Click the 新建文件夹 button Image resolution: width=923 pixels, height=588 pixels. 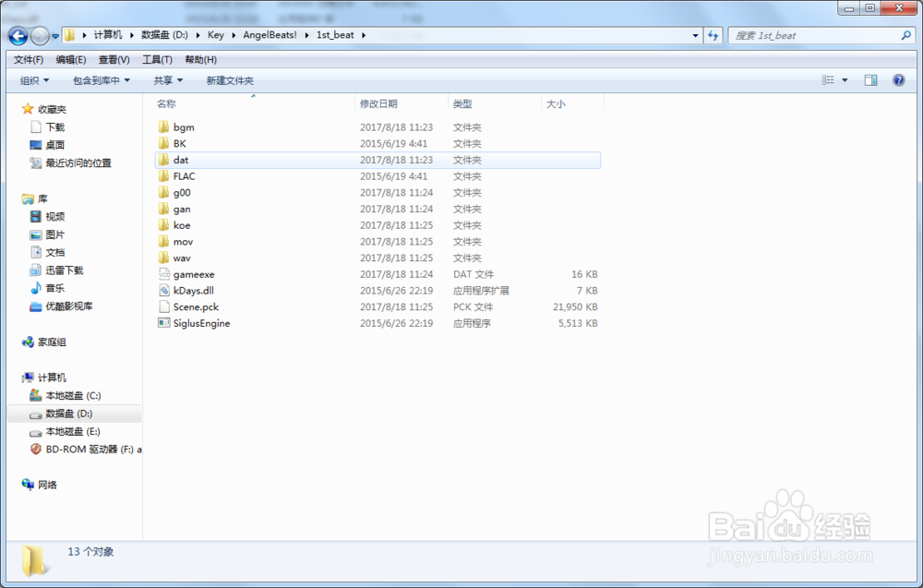pos(230,80)
